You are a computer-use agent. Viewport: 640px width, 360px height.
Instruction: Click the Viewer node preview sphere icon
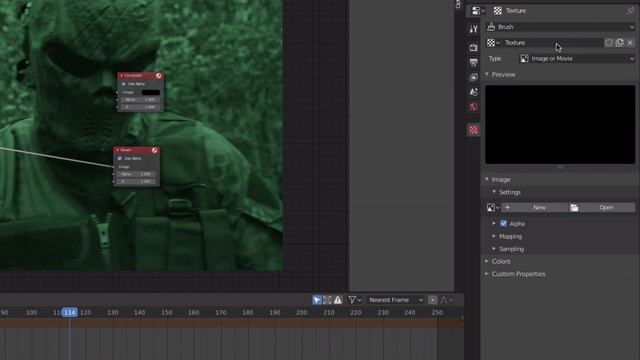coord(154,150)
